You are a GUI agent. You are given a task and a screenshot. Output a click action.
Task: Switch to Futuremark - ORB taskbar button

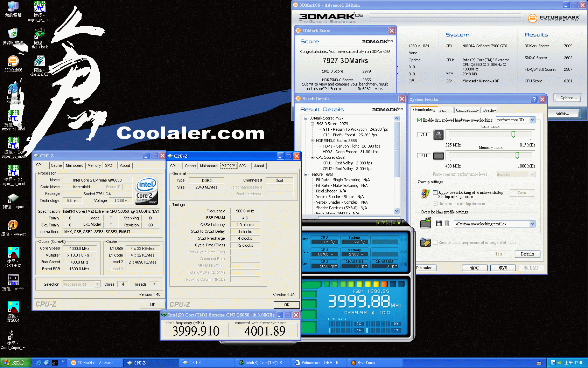(320, 363)
